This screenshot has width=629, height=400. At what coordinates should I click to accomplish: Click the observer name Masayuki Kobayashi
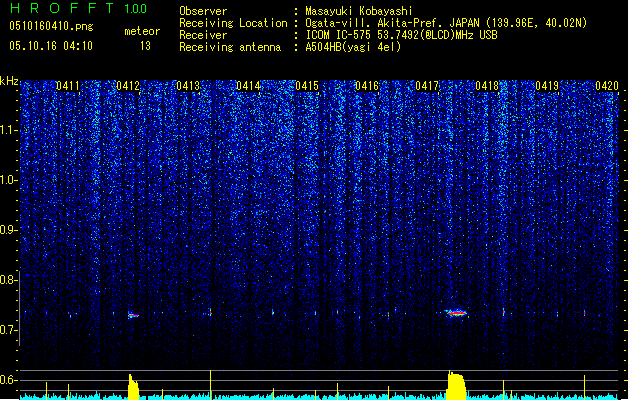[x=359, y=11]
